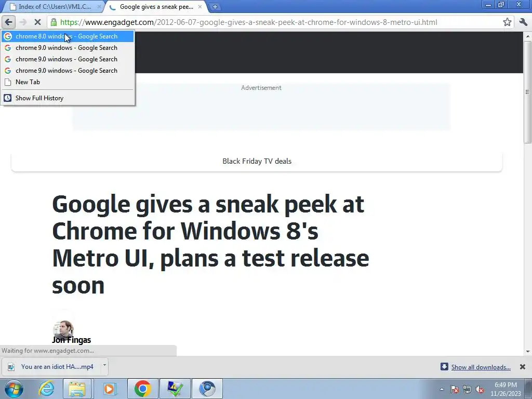Screen dimensions: 532x399
Task: Bookmark this page with star icon
Action: pos(507,22)
